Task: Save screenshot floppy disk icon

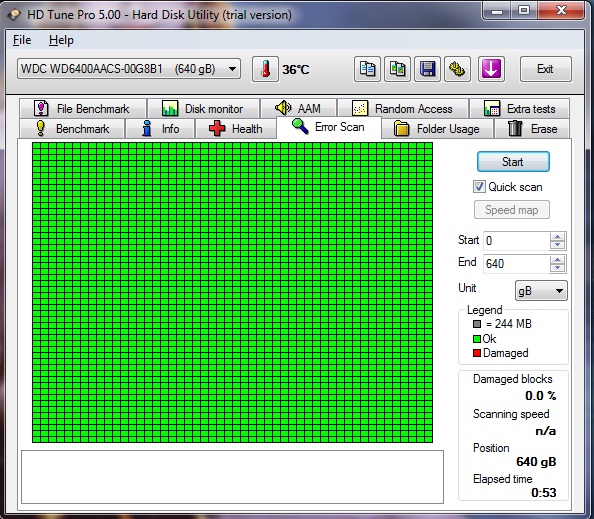Action: 427,69
